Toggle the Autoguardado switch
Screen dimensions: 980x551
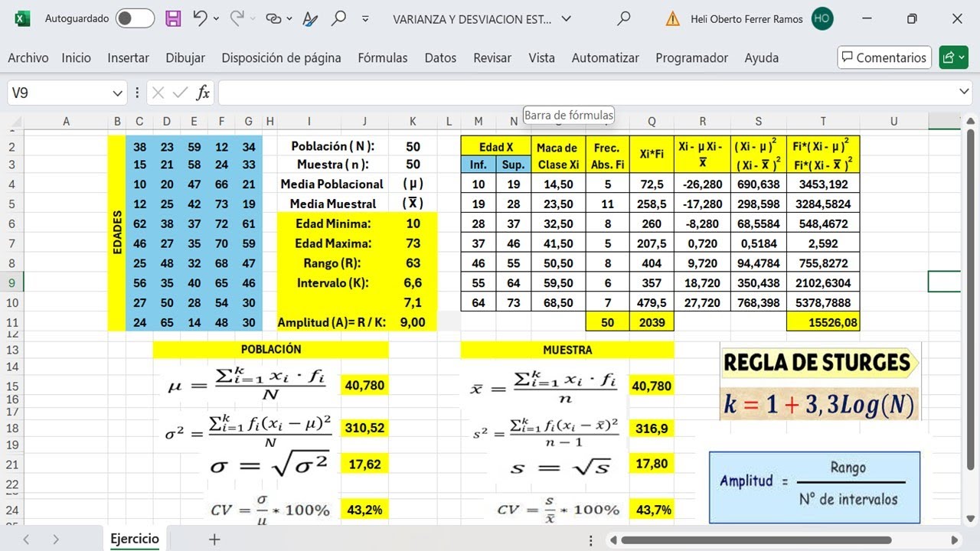(135, 18)
